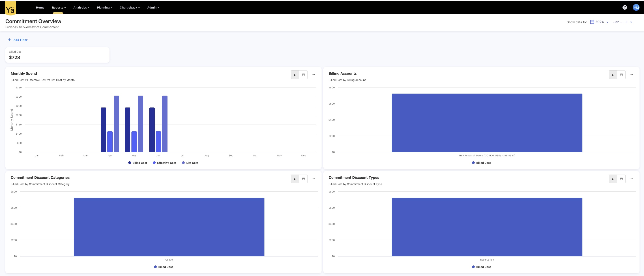Open Commitment Discount Types options menu
The width and height of the screenshot is (644, 276).
pos(631,179)
